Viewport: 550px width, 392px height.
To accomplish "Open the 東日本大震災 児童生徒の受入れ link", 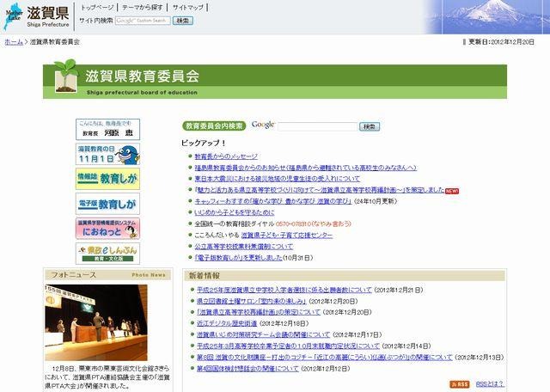I will (278, 179).
